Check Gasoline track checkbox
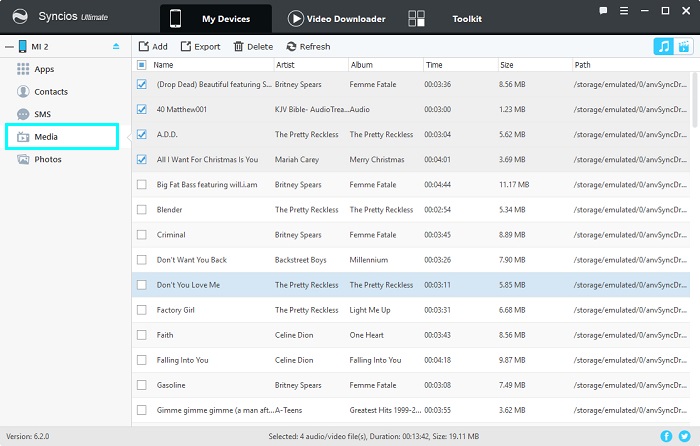The height and width of the screenshot is (446, 700). pyautogui.click(x=142, y=385)
